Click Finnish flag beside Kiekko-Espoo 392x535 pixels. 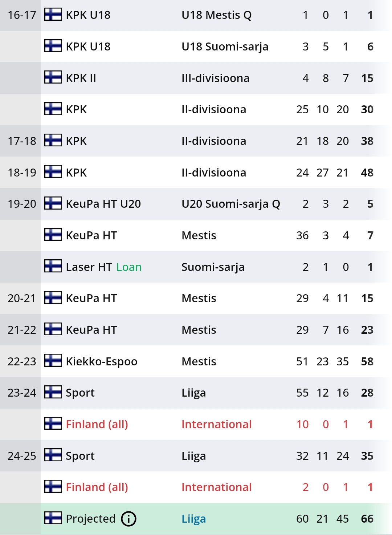53,361
